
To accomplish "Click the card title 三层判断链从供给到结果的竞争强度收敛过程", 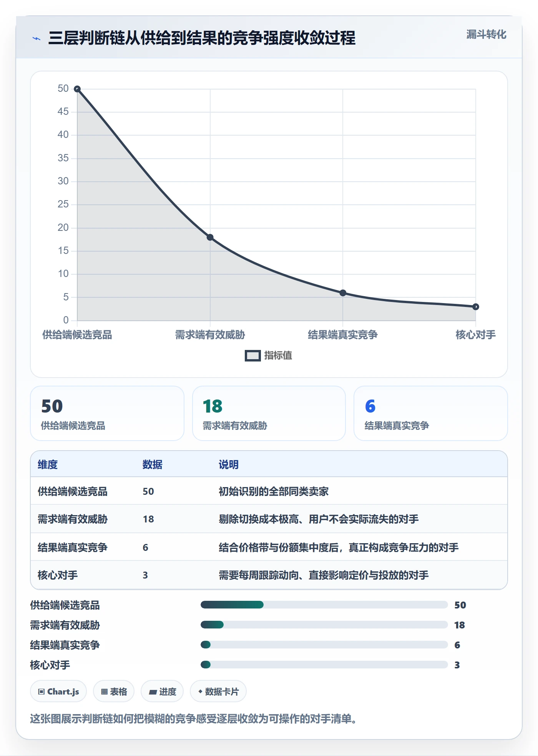I will point(202,38).
